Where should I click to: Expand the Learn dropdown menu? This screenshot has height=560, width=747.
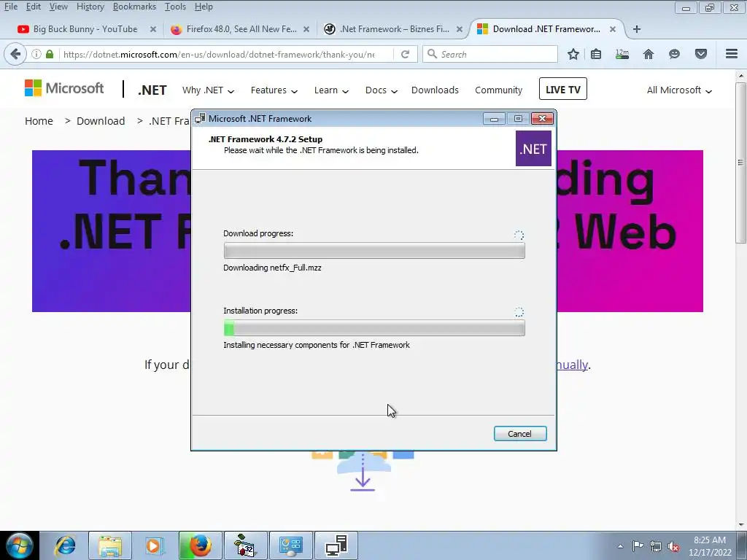331,90
